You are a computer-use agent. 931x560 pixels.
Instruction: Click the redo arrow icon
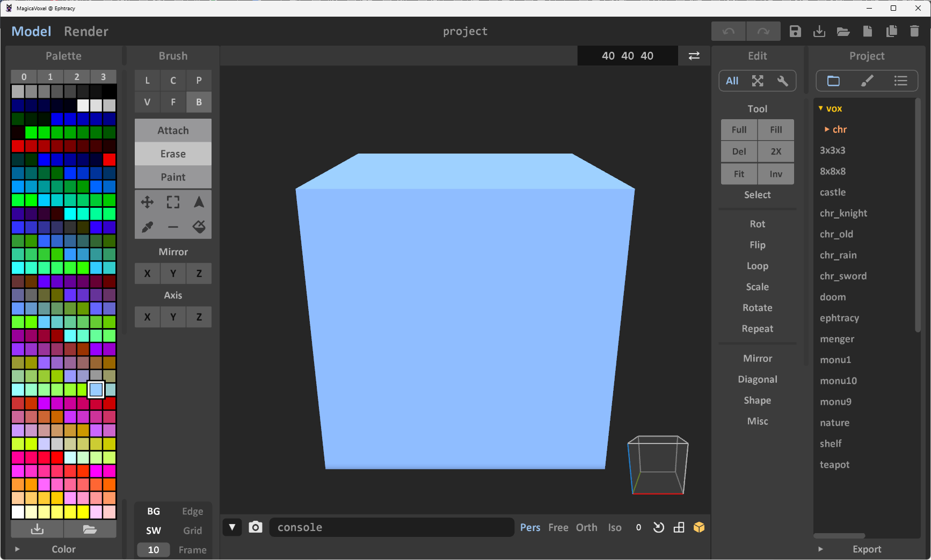763,32
